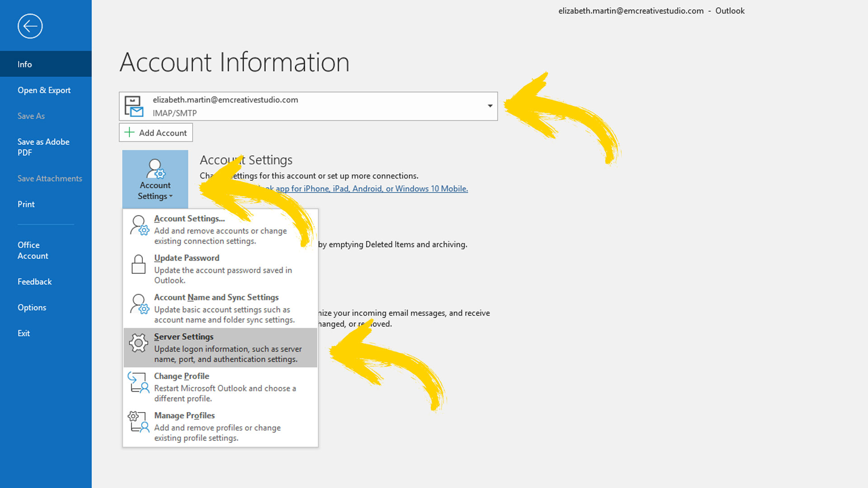Click the gear icon for Server Settings
The height and width of the screenshot is (488, 868).
point(138,343)
